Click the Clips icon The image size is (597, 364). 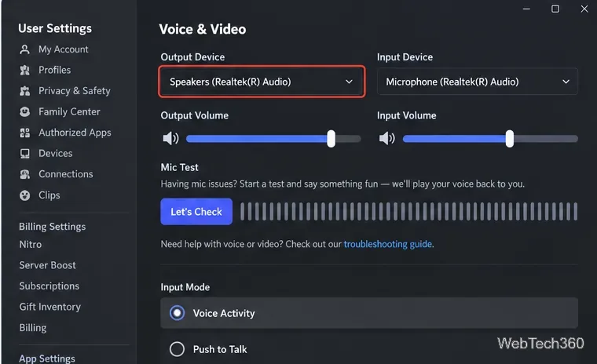coord(25,195)
